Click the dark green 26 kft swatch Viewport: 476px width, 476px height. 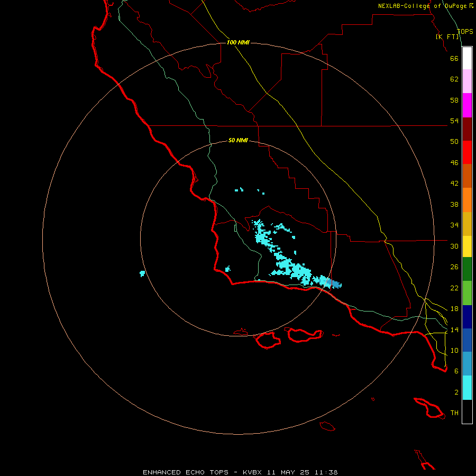467,269
